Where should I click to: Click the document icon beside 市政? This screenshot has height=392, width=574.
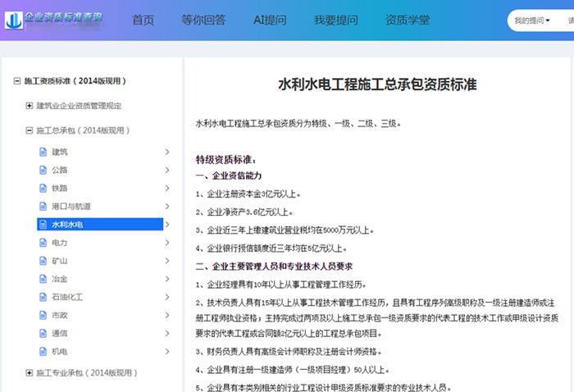[x=43, y=315]
